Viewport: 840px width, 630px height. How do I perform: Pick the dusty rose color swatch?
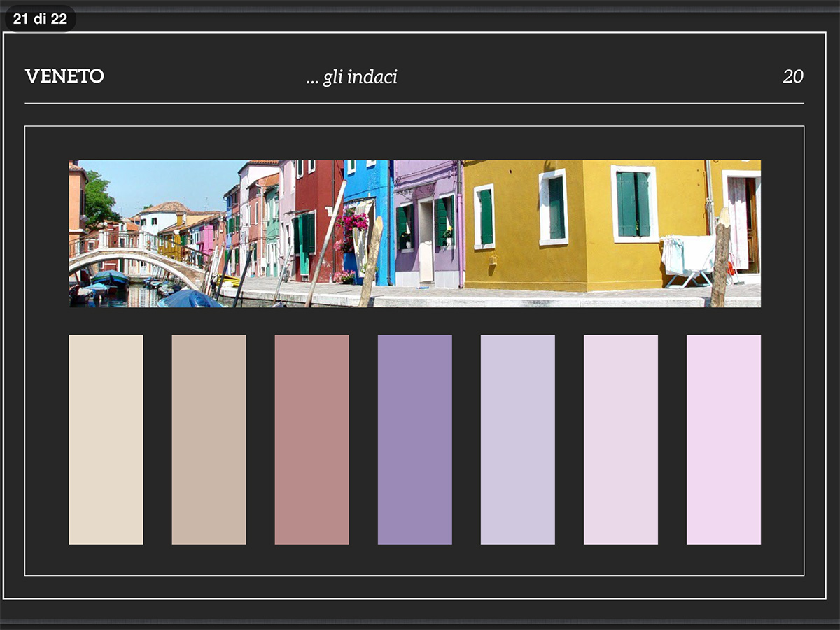[311, 439]
